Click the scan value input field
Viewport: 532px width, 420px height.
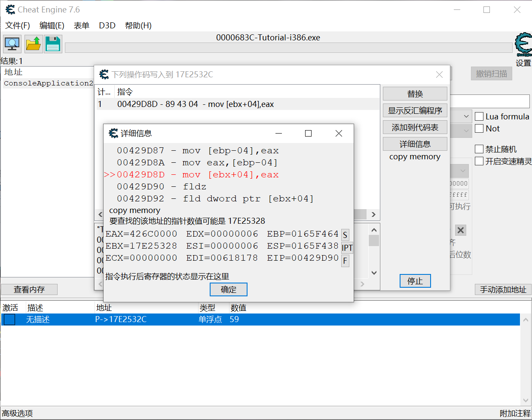490,101
